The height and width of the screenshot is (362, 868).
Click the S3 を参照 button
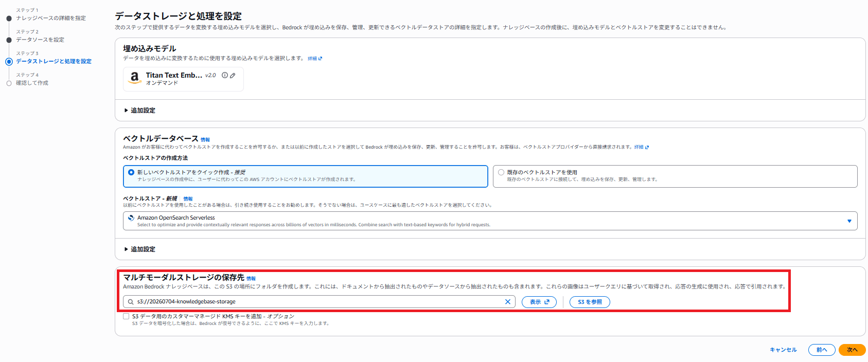point(590,302)
